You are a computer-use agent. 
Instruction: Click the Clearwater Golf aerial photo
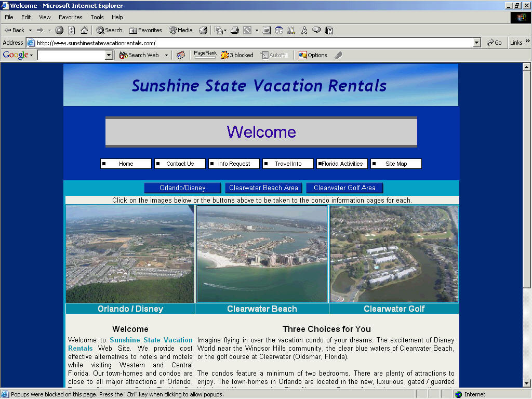[x=394, y=254]
